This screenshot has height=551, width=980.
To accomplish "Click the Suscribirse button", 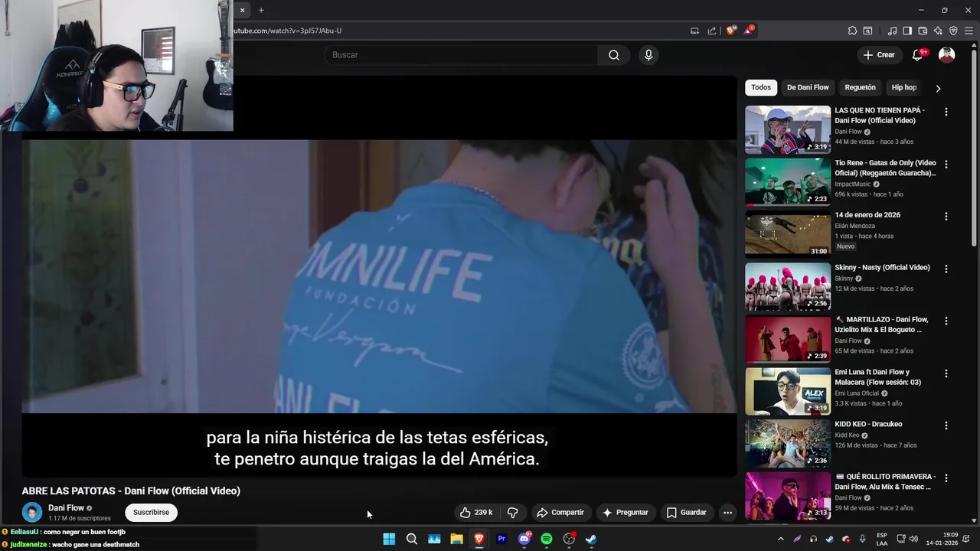I will click(151, 513).
